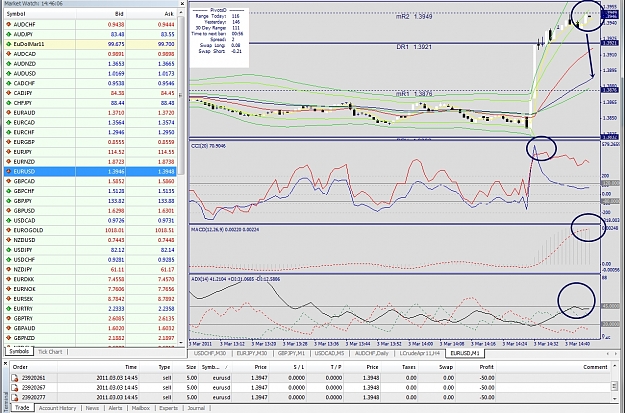625x413 pixels.
Task: Open the USDCAD,M5 chart tab
Action: point(329,354)
